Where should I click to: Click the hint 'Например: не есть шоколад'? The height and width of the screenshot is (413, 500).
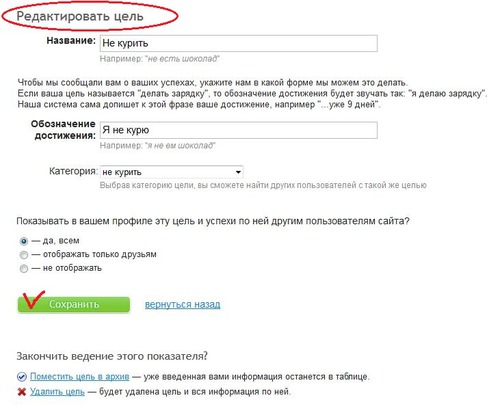click(x=159, y=59)
